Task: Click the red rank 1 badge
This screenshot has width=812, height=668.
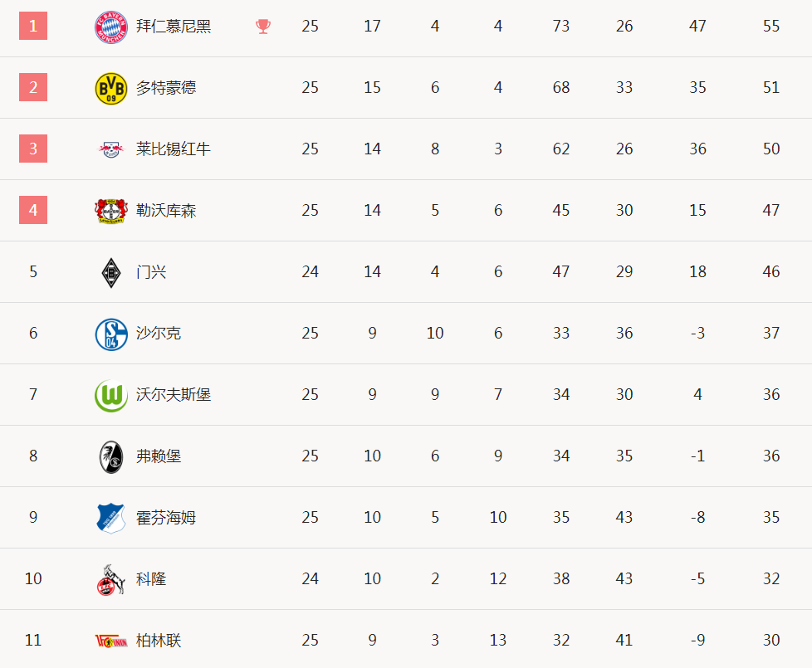Action: pyautogui.click(x=33, y=26)
